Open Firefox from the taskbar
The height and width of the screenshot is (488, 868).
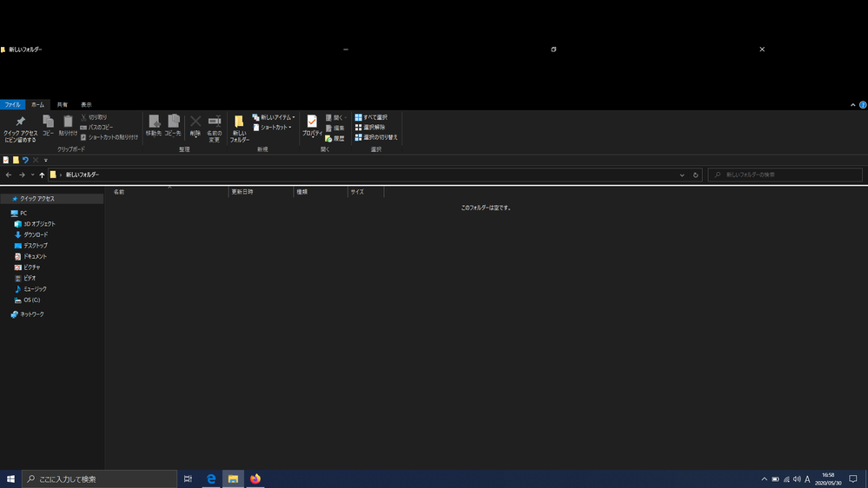pyautogui.click(x=255, y=478)
